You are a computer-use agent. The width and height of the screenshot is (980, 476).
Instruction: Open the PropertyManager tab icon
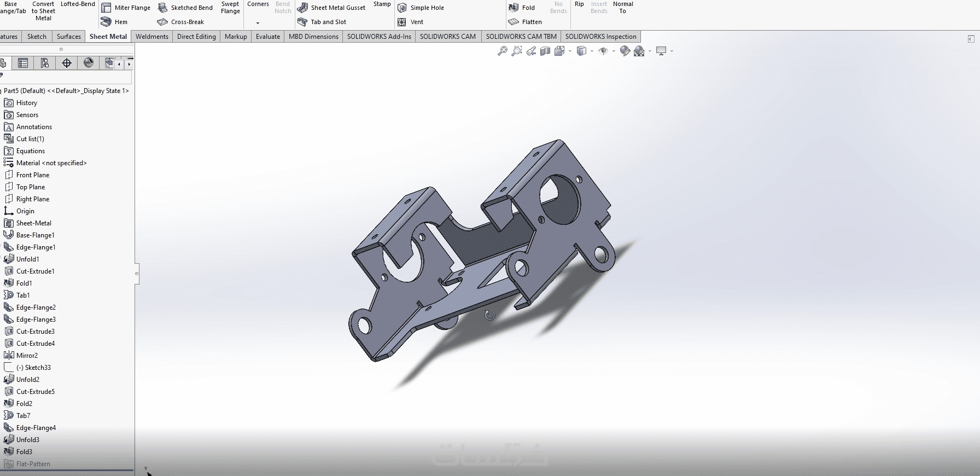click(x=23, y=63)
